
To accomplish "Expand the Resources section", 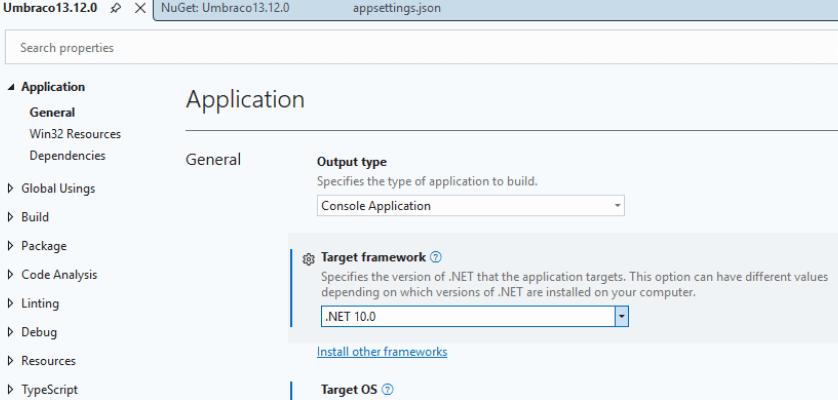I will pos(11,361).
